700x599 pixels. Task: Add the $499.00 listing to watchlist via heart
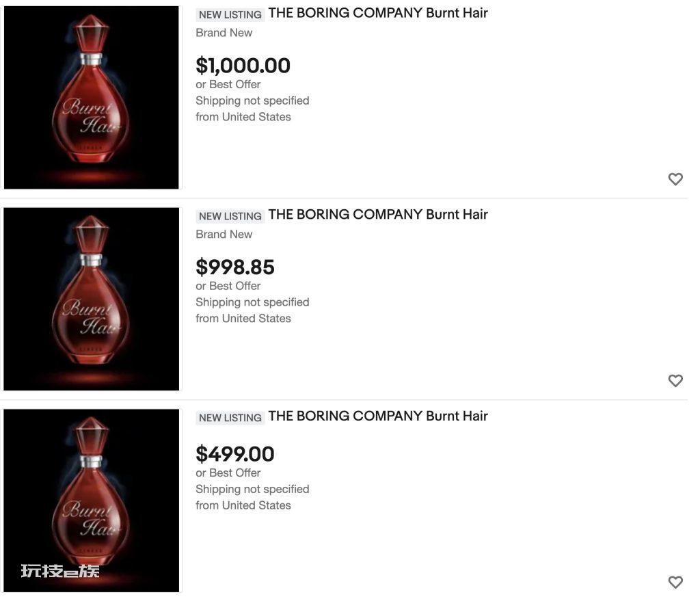[675, 583]
